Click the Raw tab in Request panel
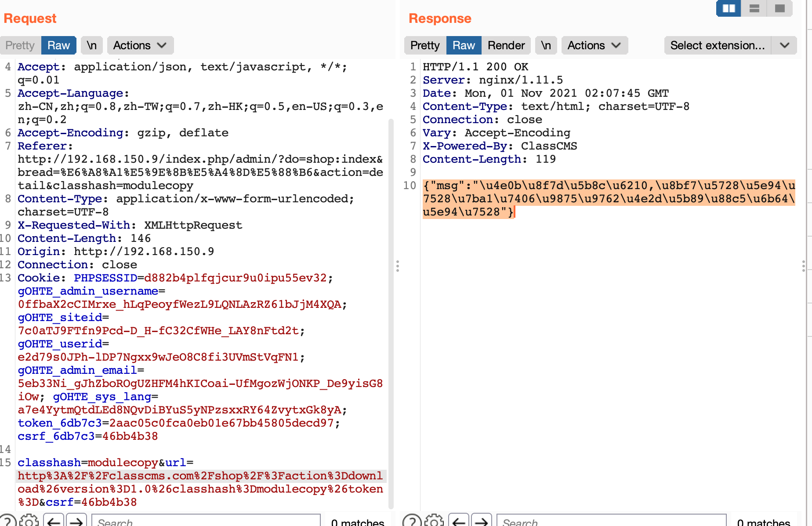This screenshot has width=812, height=526. 58,45
